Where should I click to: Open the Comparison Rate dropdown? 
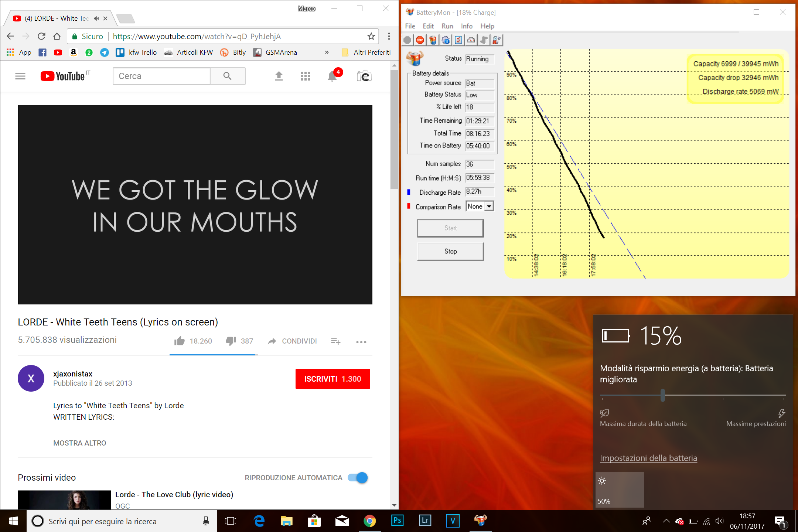[489, 207]
